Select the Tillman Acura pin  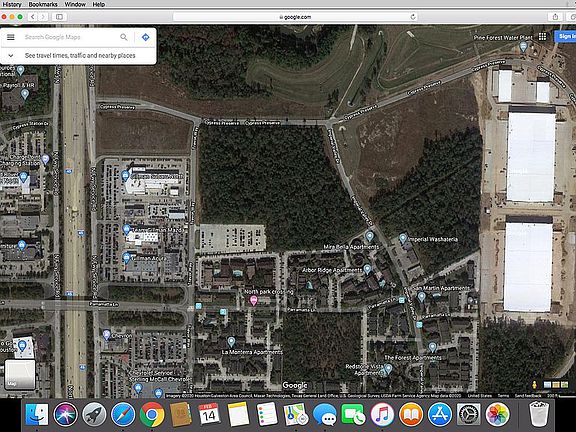[x=127, y=258]
